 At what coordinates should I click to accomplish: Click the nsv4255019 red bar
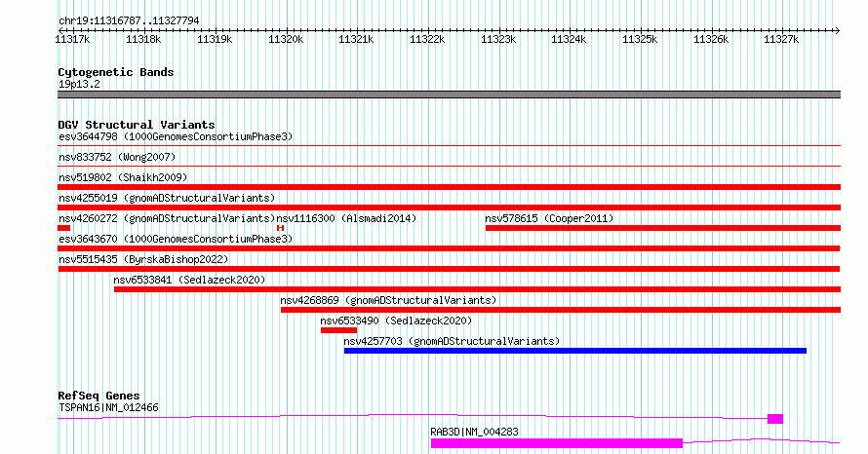449,208
